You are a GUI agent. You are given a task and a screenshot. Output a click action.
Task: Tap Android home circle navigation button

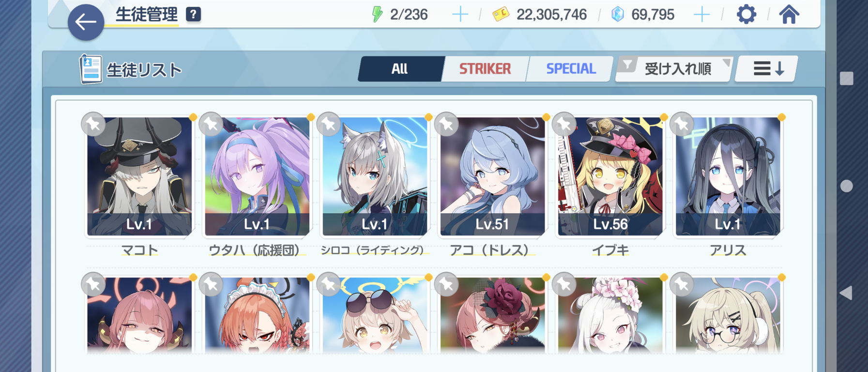[846, 186]
